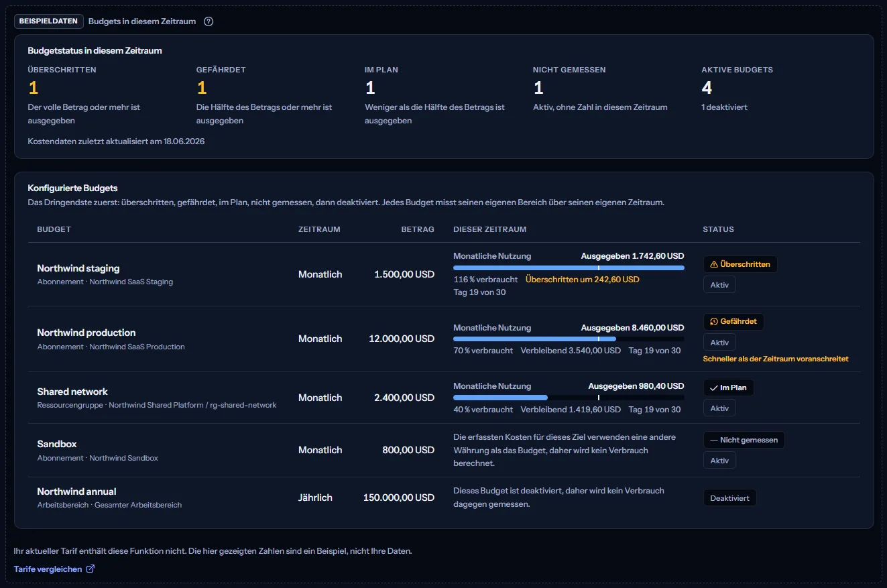Select the Northwind annual budget name

click(76, 491)
